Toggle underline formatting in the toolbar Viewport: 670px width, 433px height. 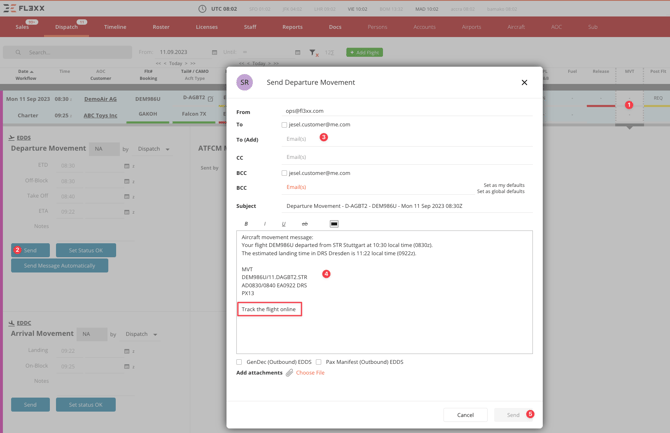(x=284, y=224)
